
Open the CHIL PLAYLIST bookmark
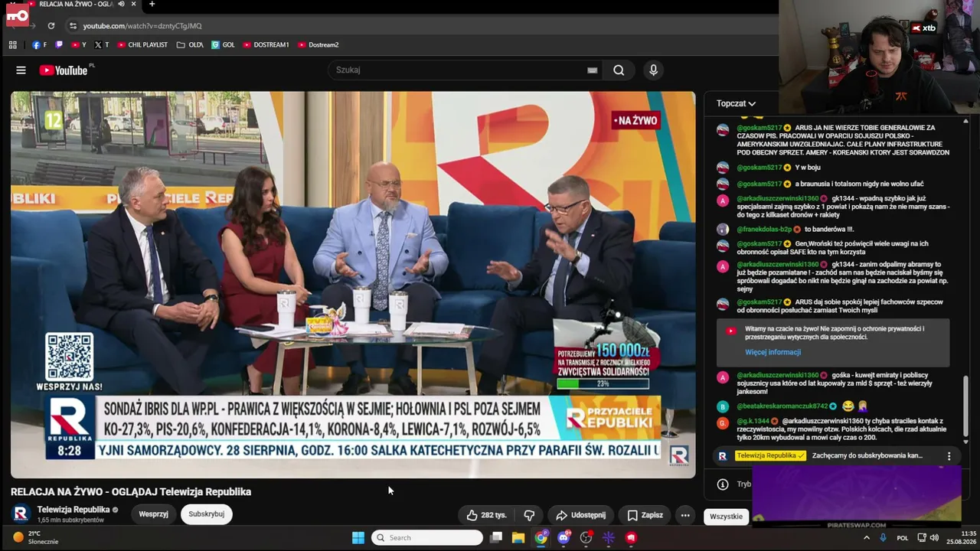[142, 45]
